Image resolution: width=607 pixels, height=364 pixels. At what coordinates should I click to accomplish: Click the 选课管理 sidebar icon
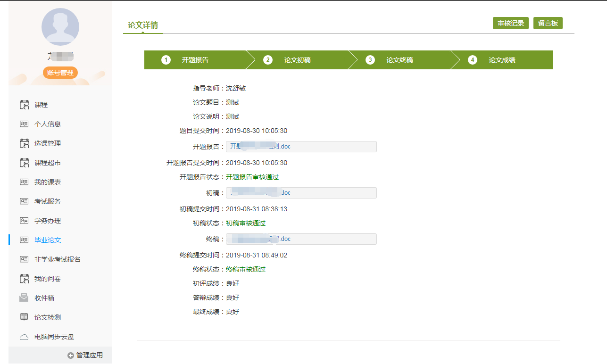(24, 143)
